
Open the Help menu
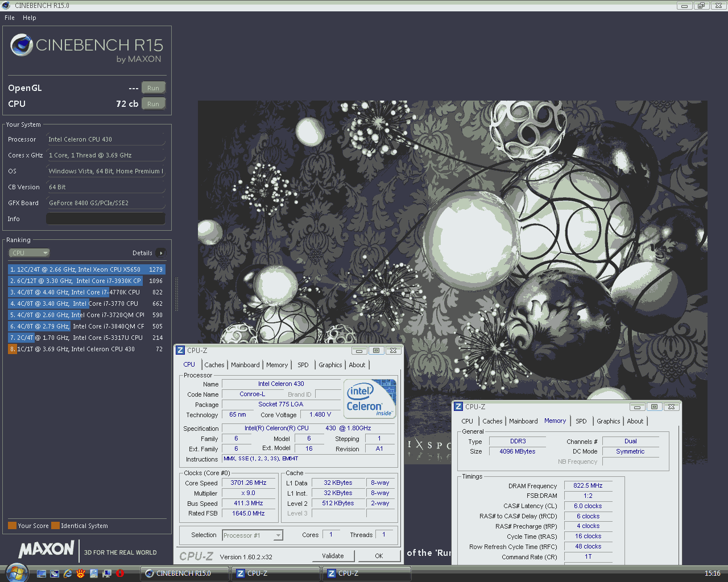(x=30, y=18)
